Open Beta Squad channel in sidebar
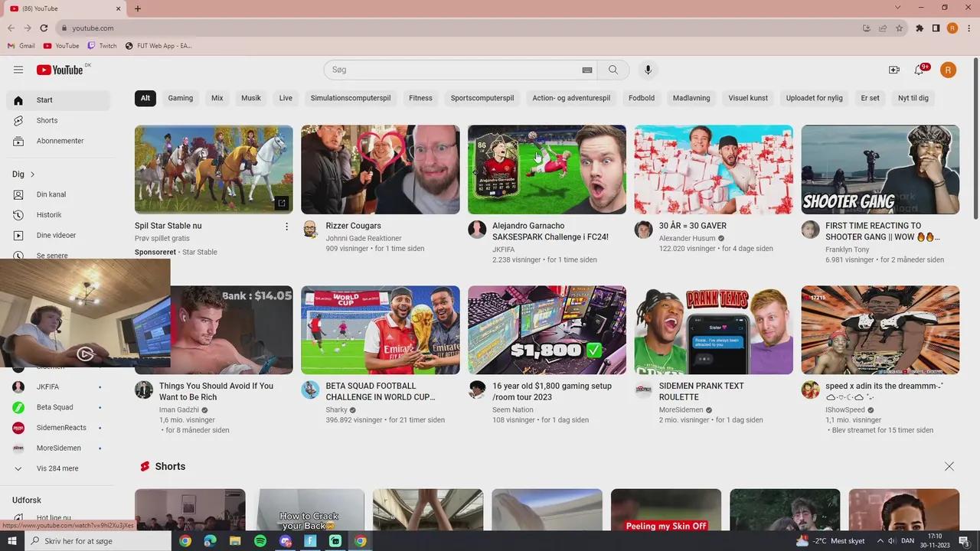The height and width of the screenshot is (551, 980). click(55, 407)
